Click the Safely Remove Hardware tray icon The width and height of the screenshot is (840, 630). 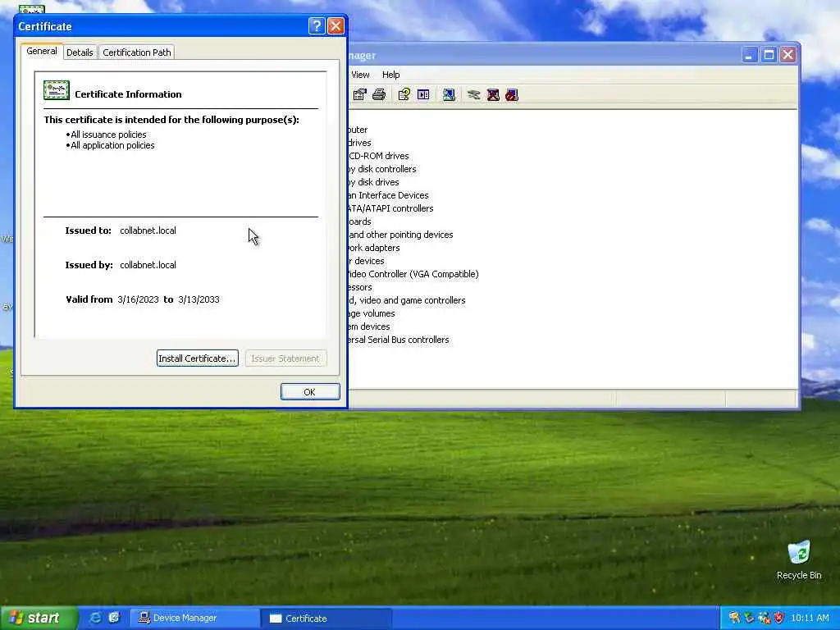point(749,618)
